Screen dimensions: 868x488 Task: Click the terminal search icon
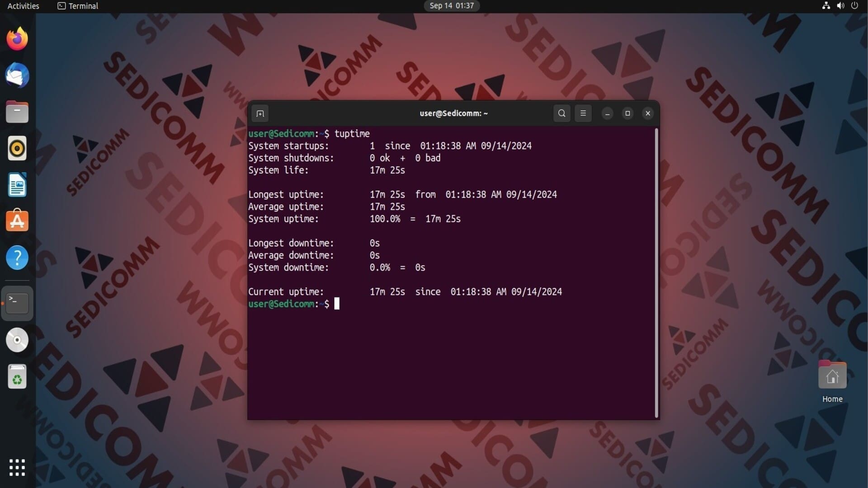tap(561, 113)
